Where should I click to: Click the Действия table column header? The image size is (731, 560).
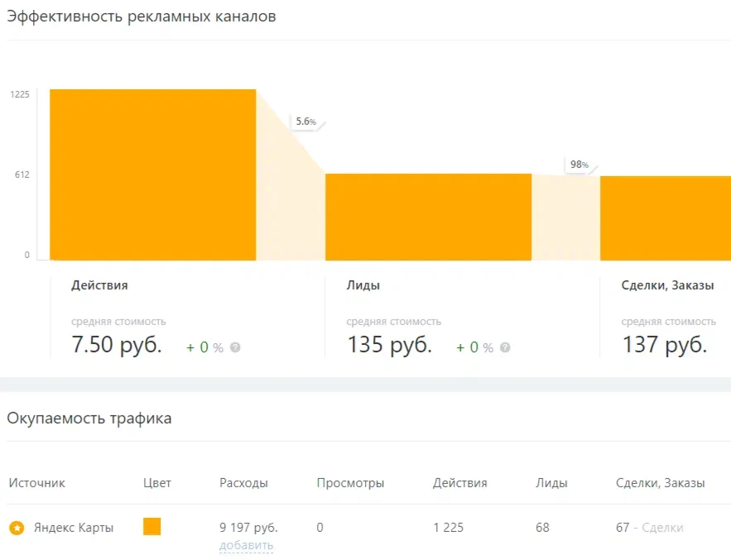pyautogui.click(x=460, y=483)
